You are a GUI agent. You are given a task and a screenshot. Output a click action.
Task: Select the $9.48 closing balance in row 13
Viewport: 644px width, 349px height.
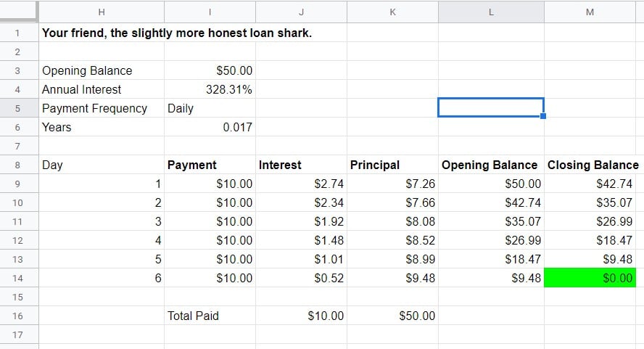click(590, 259)
